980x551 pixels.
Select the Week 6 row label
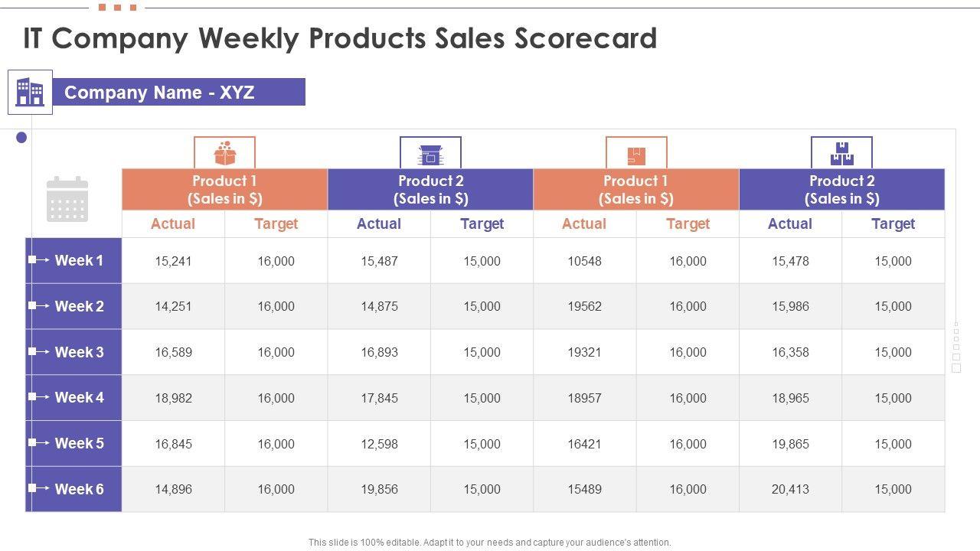(x=79, y=489)
